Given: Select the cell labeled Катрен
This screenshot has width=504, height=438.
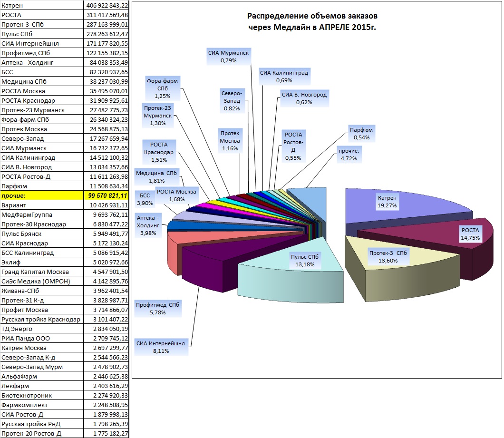Looking at the screenshot, I should pos(42,5).
